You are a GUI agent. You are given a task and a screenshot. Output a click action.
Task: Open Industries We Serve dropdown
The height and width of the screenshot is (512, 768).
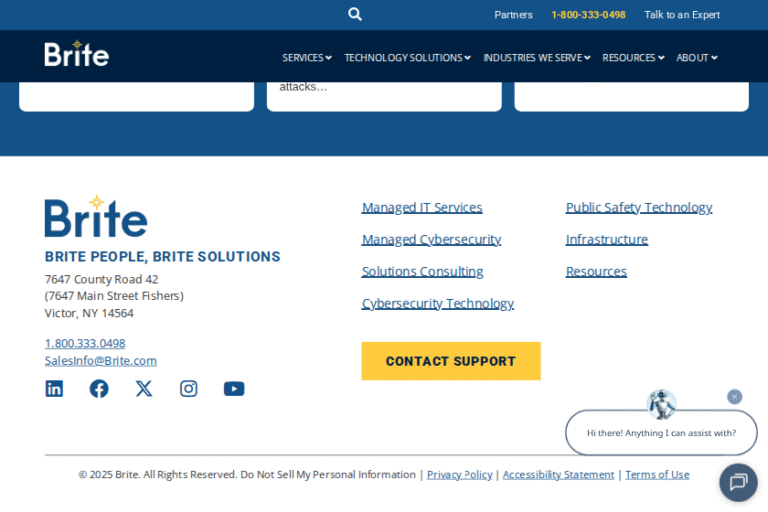click(x=536, y=58)
